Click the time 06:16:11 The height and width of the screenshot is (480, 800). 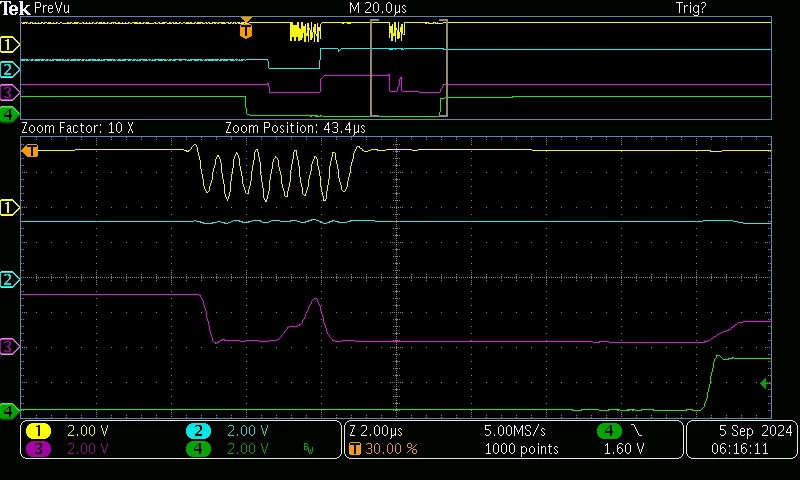pyautogui.click(x=740, y=449)
